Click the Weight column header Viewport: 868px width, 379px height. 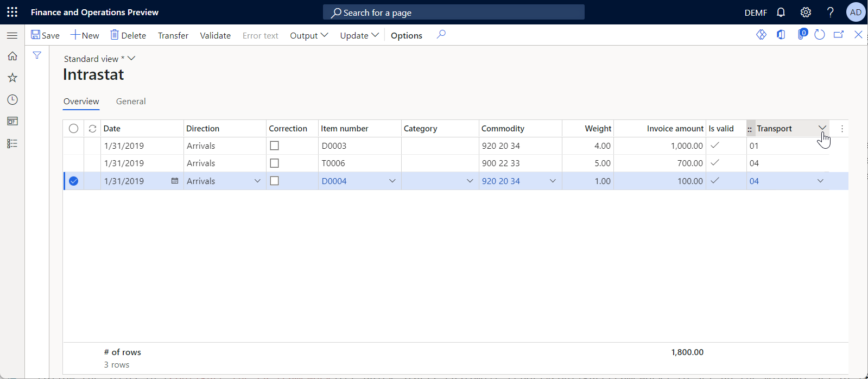point(598,129)
